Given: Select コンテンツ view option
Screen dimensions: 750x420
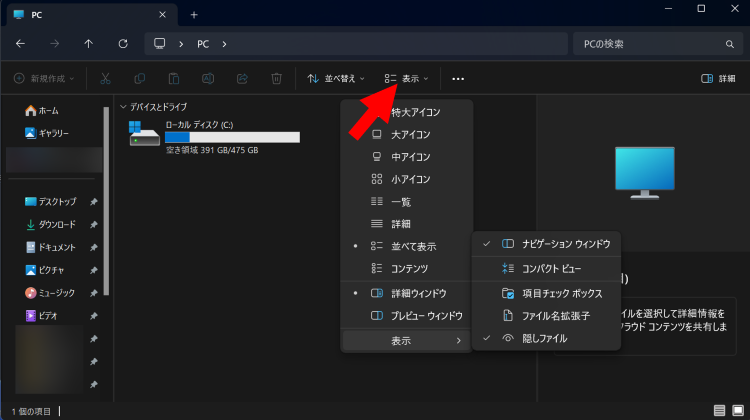Looking at the screenshot, I should [x=407, y=269].
